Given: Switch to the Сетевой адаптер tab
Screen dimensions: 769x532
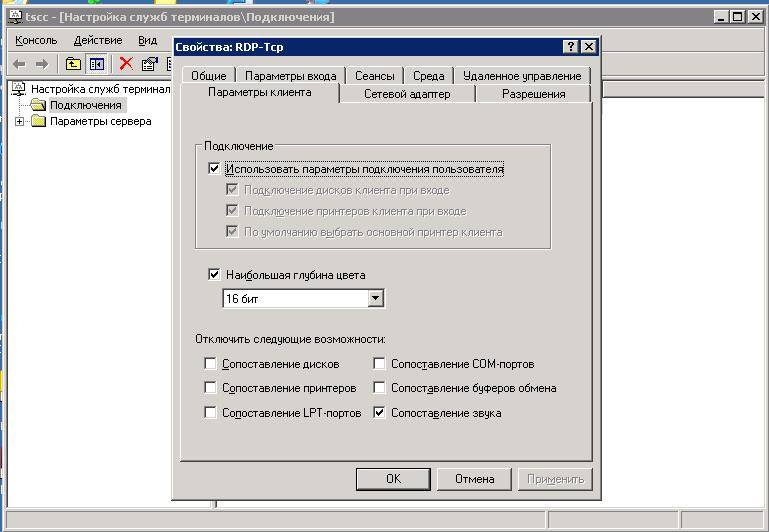Looking at the screenshot, I should 407,94.
